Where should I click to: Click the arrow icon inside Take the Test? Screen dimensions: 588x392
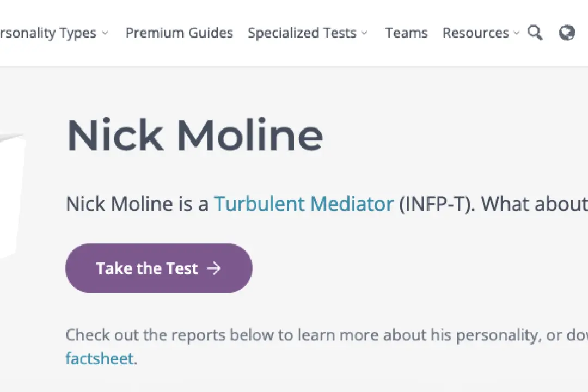point(215,268)
